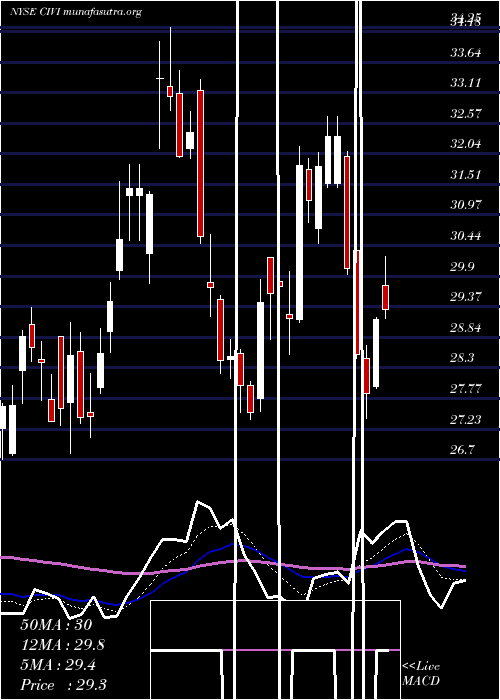Select the 28.3 price axis label
Viewport: 500px width, 700px height.
coord(462,358)
